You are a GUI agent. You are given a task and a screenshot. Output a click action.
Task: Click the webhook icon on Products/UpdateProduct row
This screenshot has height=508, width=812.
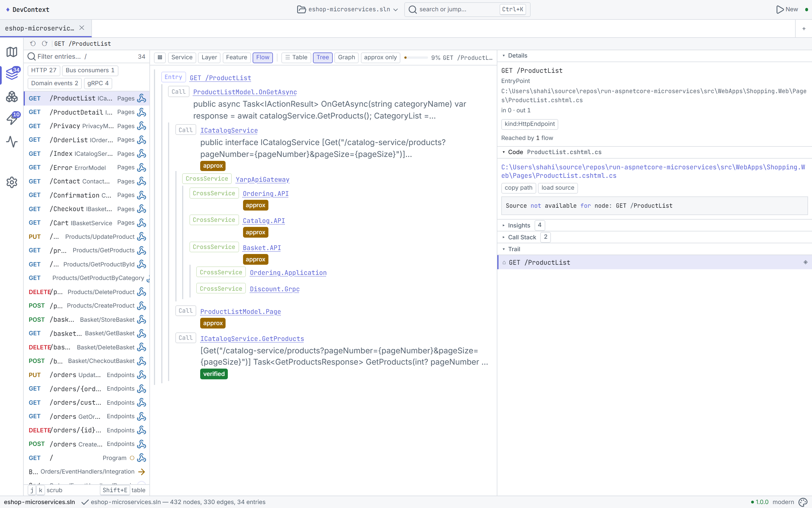click(x=142, y=237)
